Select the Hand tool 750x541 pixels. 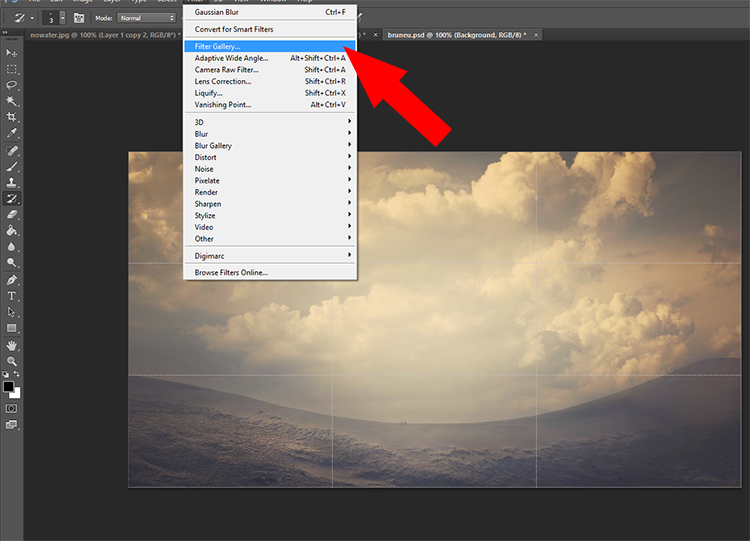11,345
